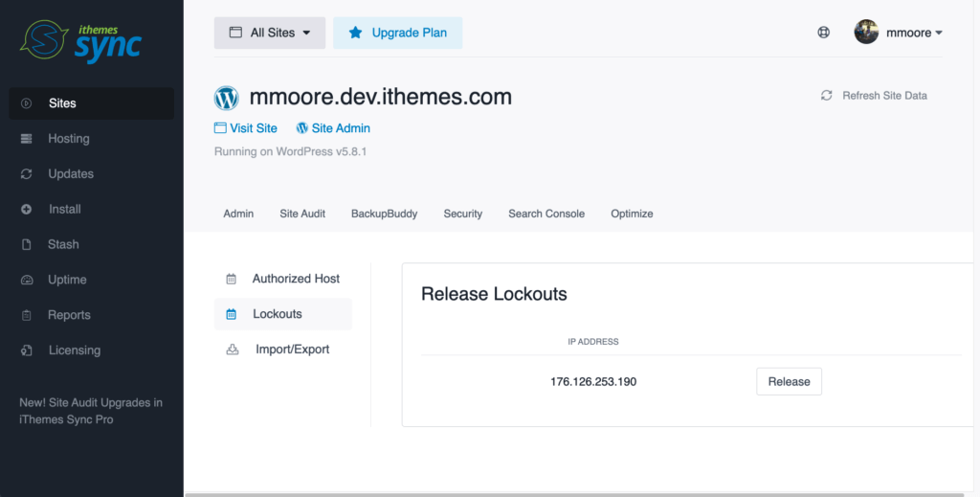The height and width of the screenshot is (497, 980).
Task: Switch to the Optimize tab
Action: tap(632, 214)
